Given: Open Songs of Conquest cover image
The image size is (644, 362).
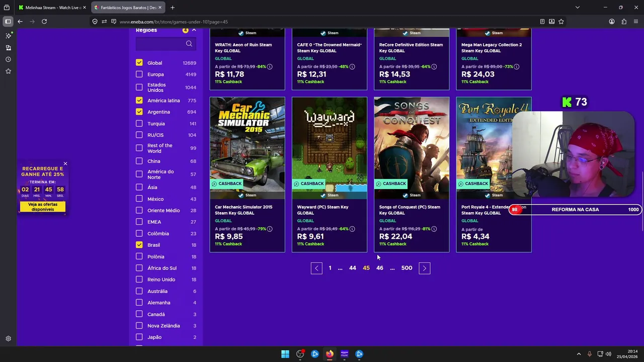Looking at the screenshot, I should tap(412, 144).
